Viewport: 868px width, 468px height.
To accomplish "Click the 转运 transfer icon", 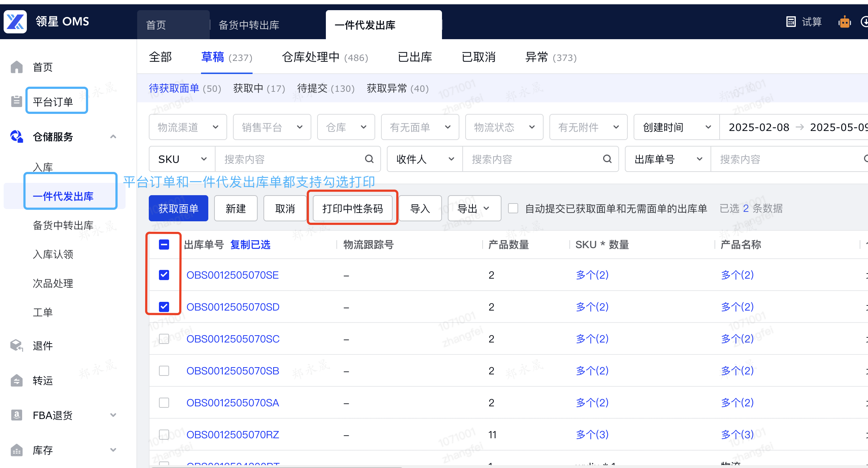I will tap(17, 381).
